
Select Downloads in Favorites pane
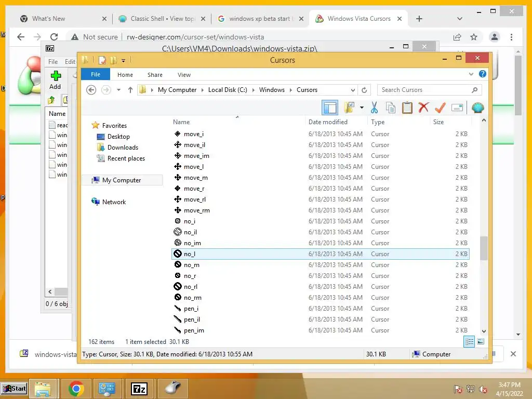(123, 147)
